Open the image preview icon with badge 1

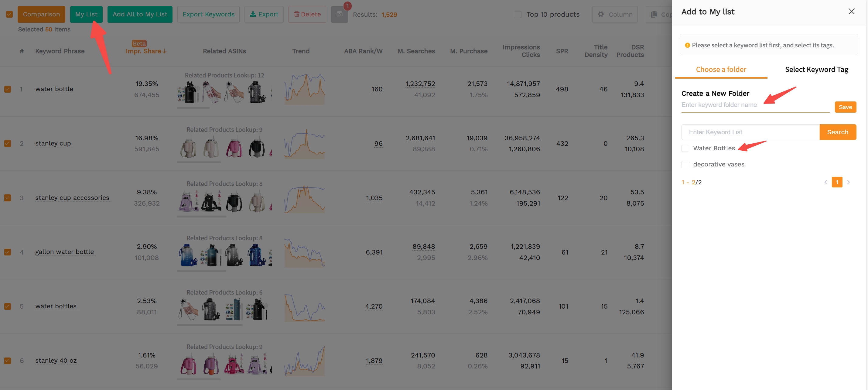(x=339, y=14)
